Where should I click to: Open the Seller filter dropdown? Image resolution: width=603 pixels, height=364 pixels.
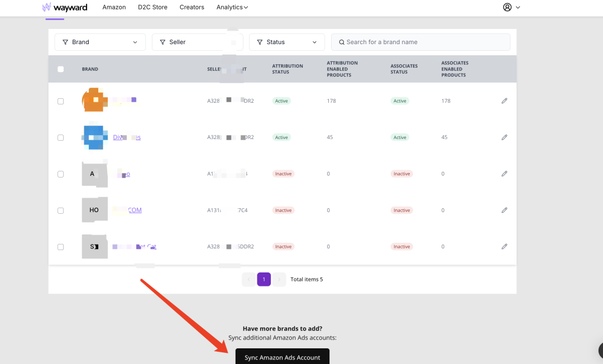tap(197, 42)
